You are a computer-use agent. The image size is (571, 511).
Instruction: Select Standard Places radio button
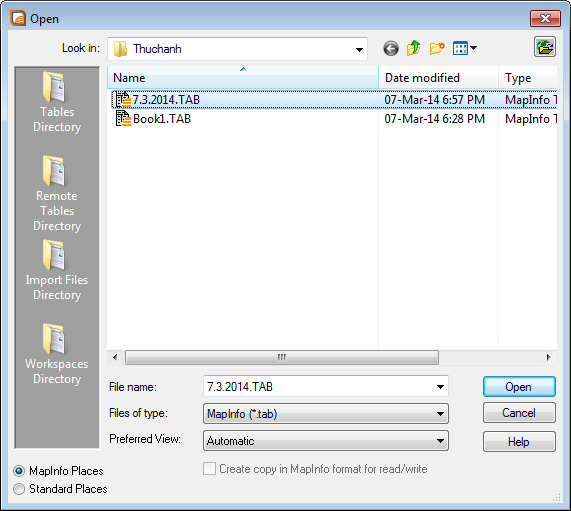click(19, 489)
